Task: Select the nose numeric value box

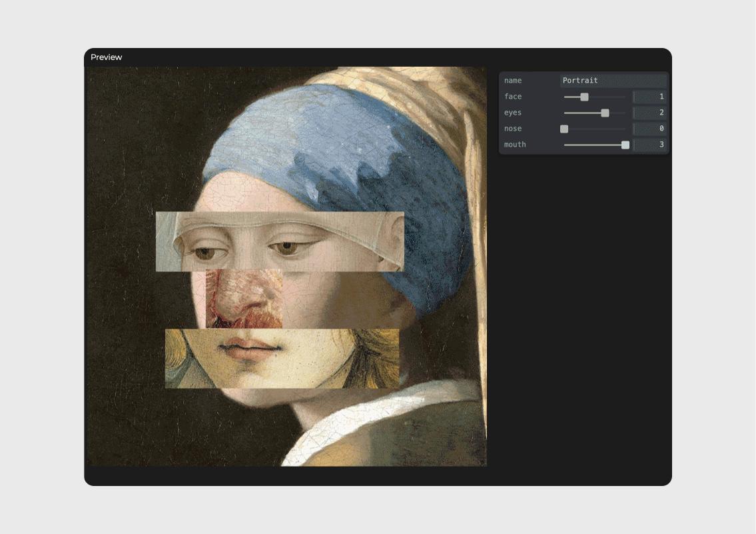Action: [x=649, y=129]
